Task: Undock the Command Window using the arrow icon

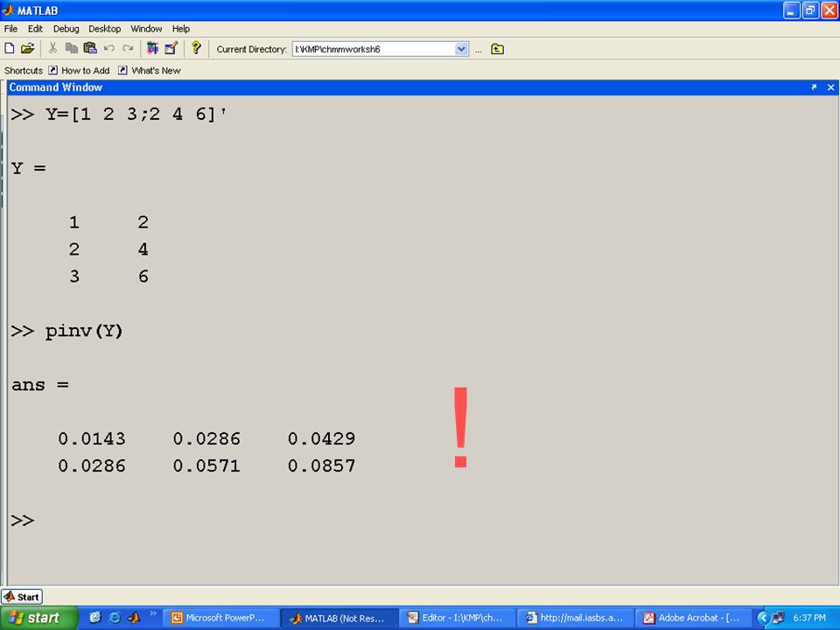Action: 815,87
